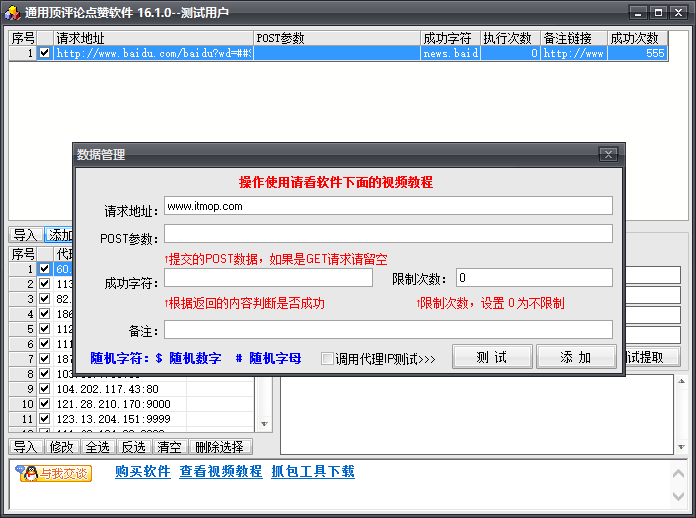This screenshot has height=518, width=696.
Task: Click log panel scrollbar down arrow
Action: pos(681,447)
